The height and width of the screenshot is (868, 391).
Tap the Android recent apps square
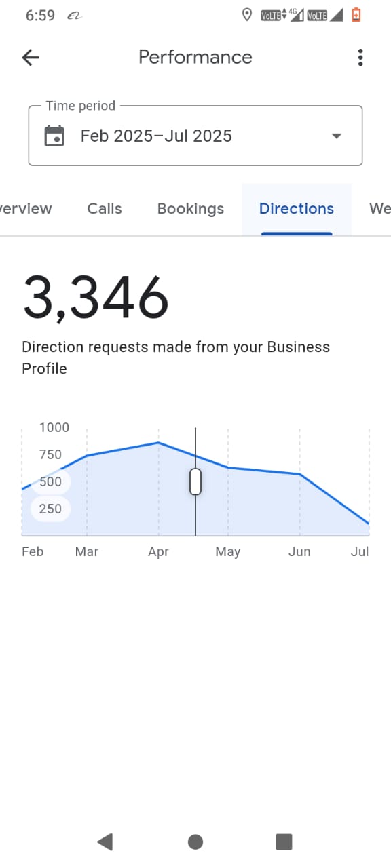(284, 842)
